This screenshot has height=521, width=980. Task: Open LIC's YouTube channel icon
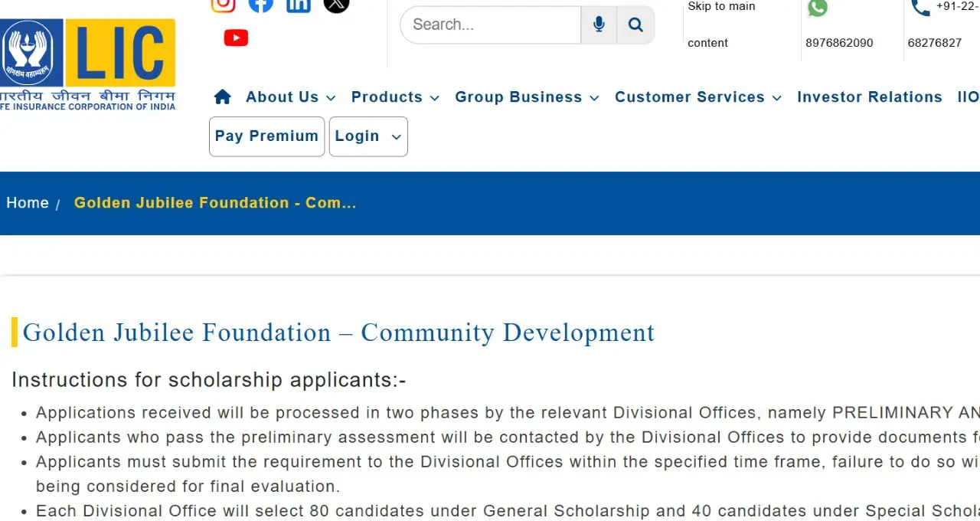pyautogui.click(x=236, y=38)
